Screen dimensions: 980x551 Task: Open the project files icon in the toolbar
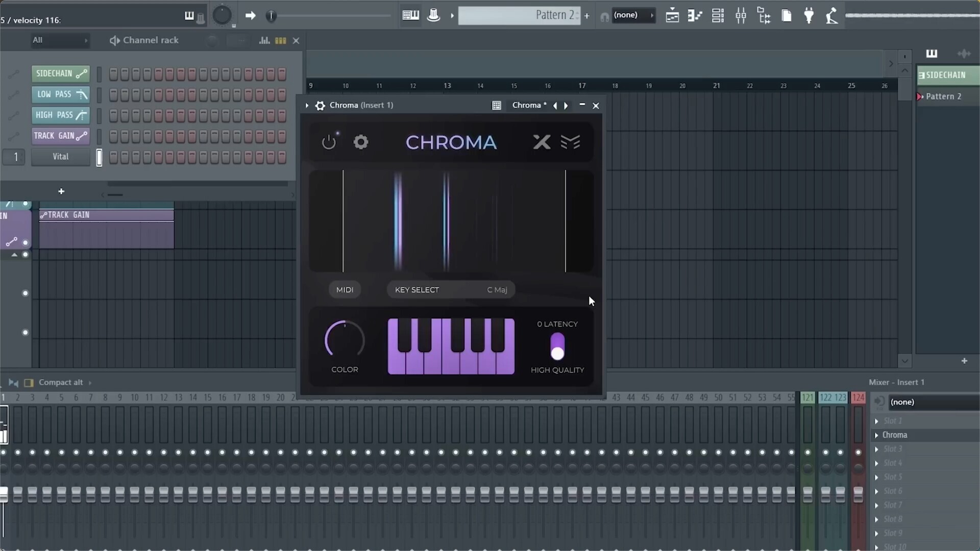pyautogui.click(x=786, y=16)
